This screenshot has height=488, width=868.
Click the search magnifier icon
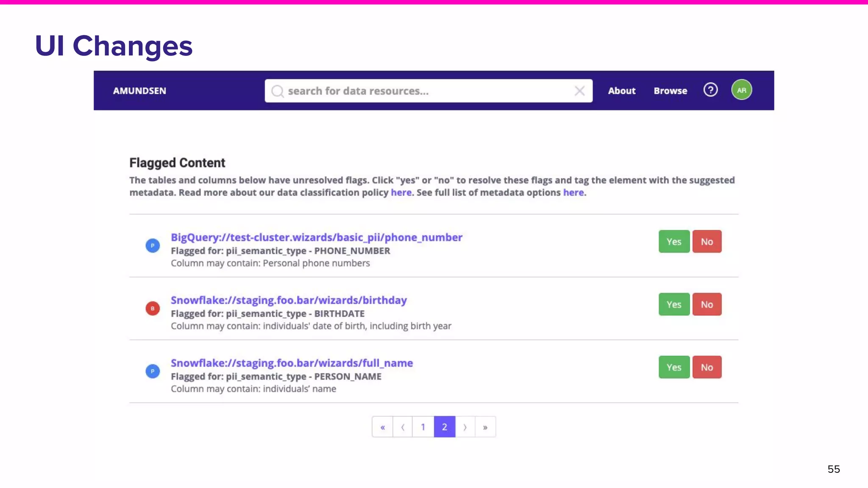pos(278,91)
